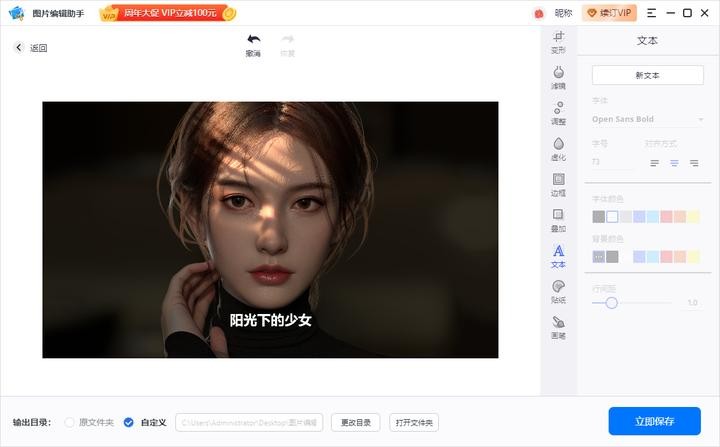Click the 新文本 button
Screen dimensions: 720x447
[x=647, y=75]
